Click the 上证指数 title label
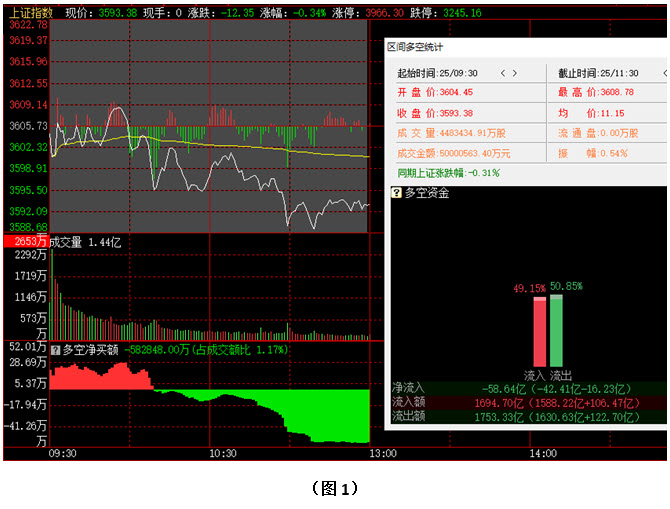The image size is (670, 509). coord(31,13)
